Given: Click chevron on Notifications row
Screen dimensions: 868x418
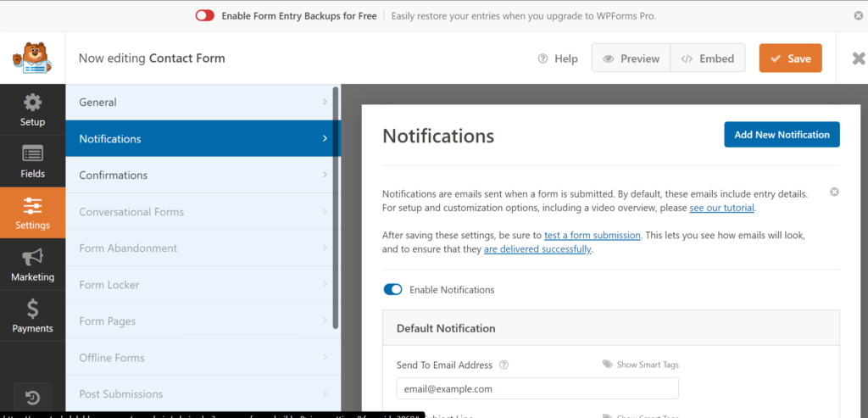Looking at the screenshot, I should tap(325, 138).
